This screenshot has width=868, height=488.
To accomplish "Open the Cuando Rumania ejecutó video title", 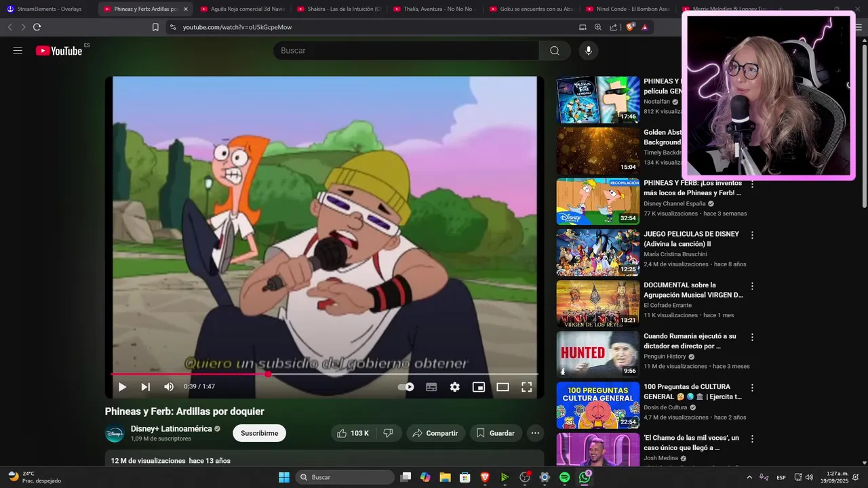I will 690,341.
